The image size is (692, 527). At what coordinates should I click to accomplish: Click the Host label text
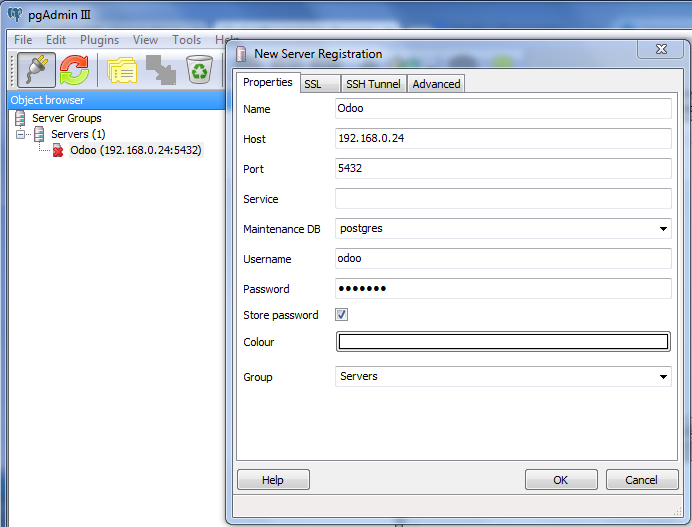(255, 139)
